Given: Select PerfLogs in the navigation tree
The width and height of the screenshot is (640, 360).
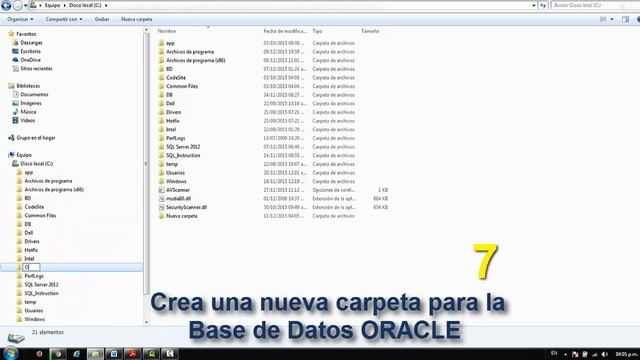Looking at the screenshot, I should 34,276.
